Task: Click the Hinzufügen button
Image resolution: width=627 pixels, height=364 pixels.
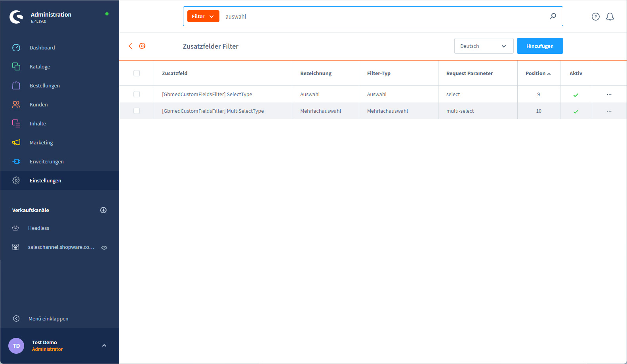Action: [540, 46]
